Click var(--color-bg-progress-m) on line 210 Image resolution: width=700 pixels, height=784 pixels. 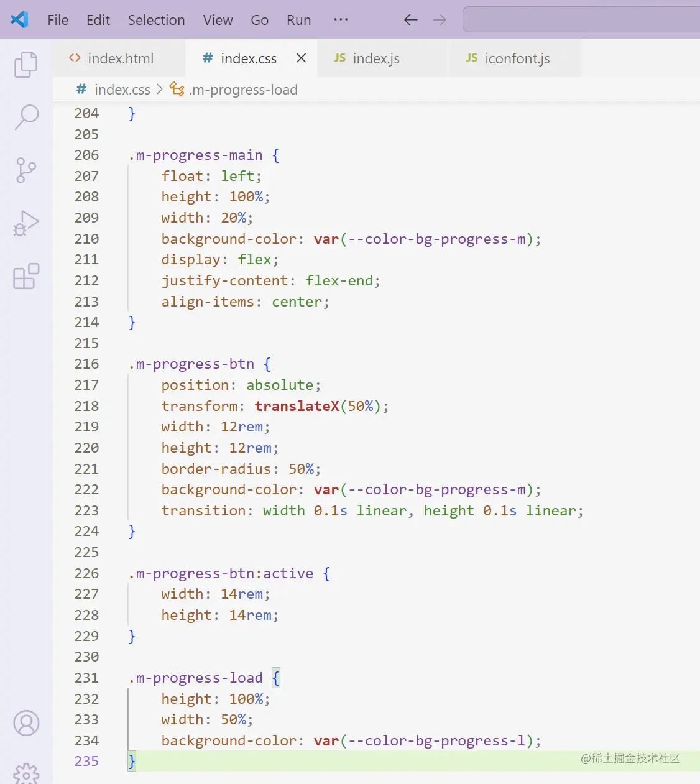(x=423, y=239)
